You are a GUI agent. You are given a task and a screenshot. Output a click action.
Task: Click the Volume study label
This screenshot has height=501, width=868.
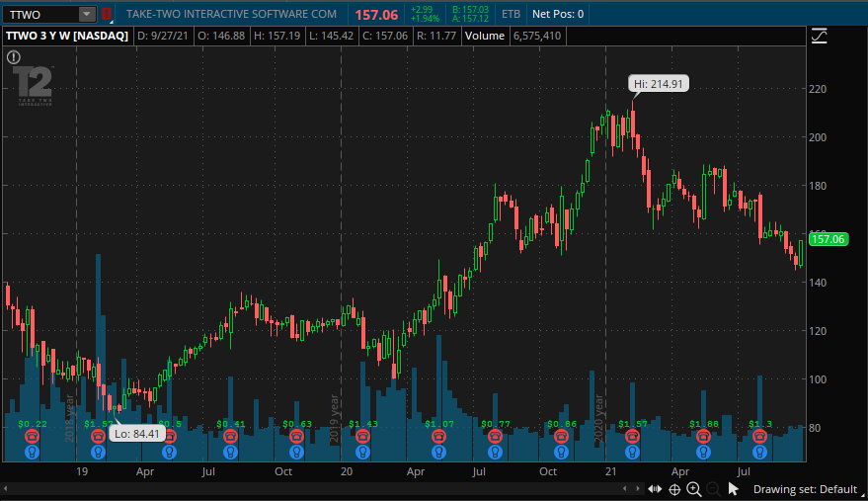pyautogui.click(x=485, y=36)
